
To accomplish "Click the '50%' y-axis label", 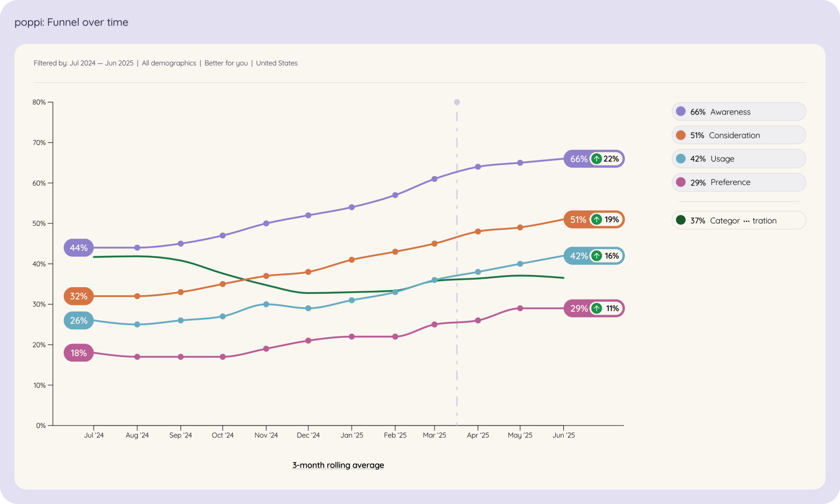I will (x=39, y=224).
